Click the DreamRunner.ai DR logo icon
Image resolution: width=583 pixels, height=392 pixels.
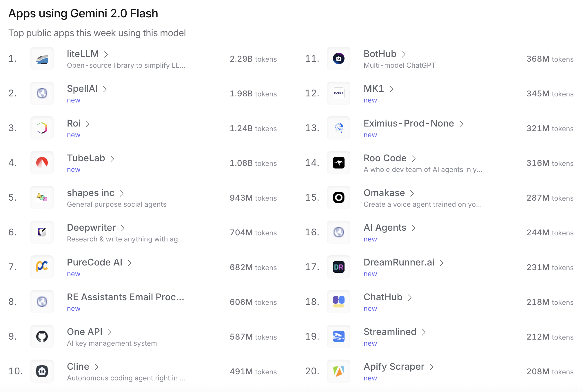coord(338,267)
